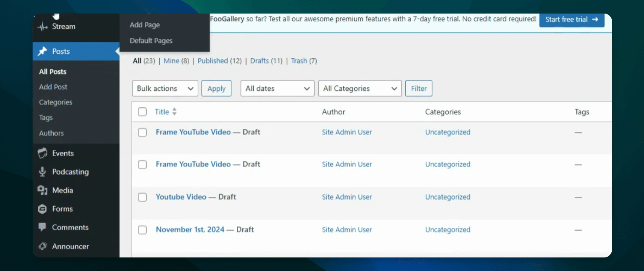The width and height of the screenshot is (644, 271).
Task: Click the Announcer megaphone icon
Action: point(42,246)
